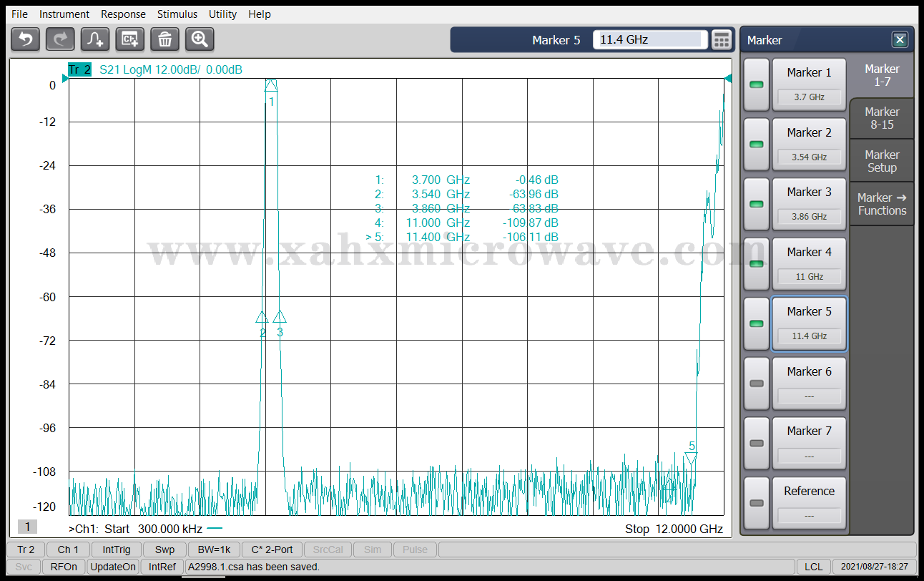Click the marker 4 readout 11.000 GHz row
The height and width of the screenshot is (581, 924).
[x=466, y=223]
